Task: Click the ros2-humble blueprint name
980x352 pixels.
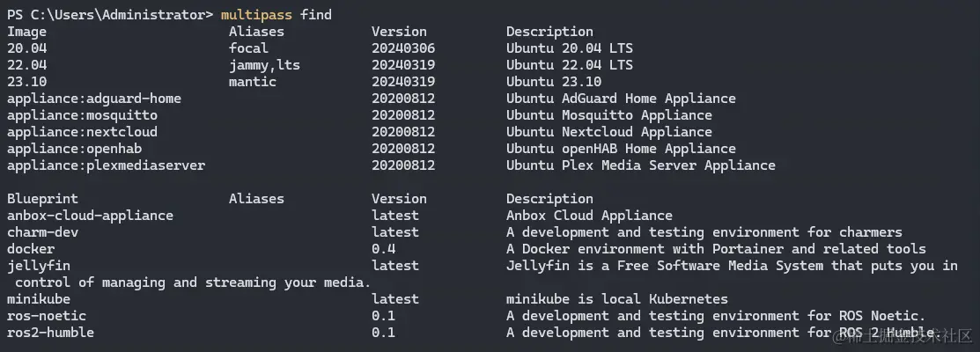Action: (x=50, y=333)
